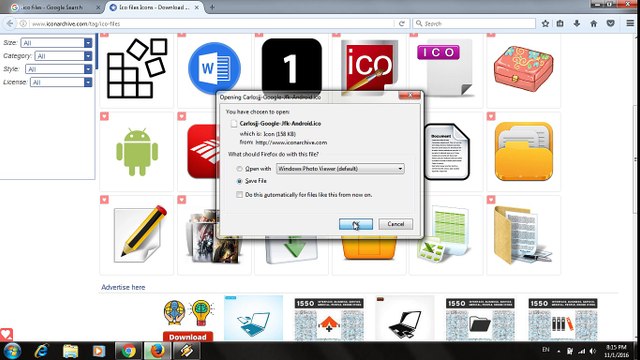Reload the page with refresh icon
Screen dimensions: 640x360
402,24
